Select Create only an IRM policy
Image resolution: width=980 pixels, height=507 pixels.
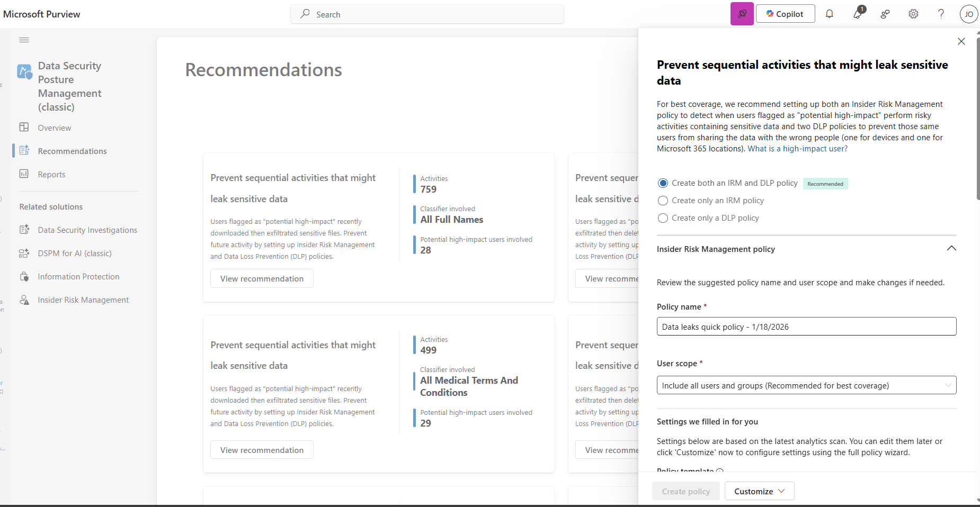point(663,201)
